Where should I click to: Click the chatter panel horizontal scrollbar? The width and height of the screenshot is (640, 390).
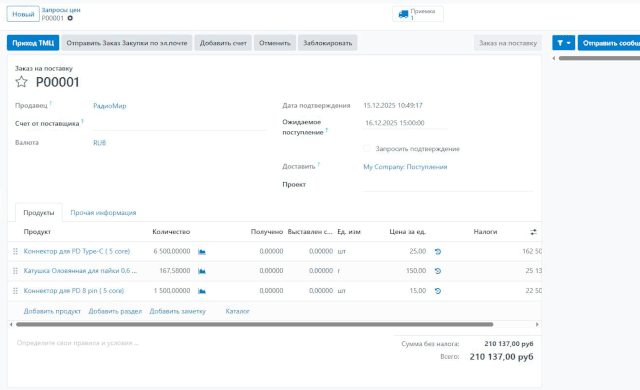[x=599, y=58]
